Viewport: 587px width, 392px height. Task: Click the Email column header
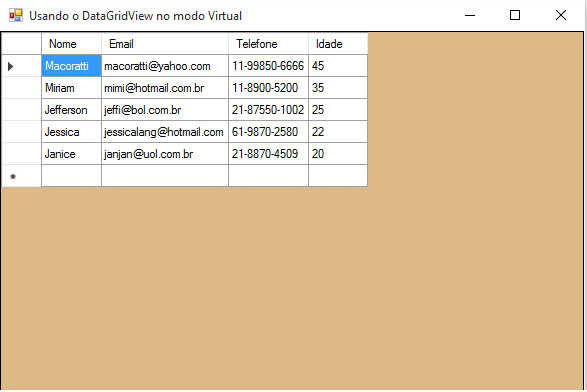pyautogui.click(x=165, y=44)
